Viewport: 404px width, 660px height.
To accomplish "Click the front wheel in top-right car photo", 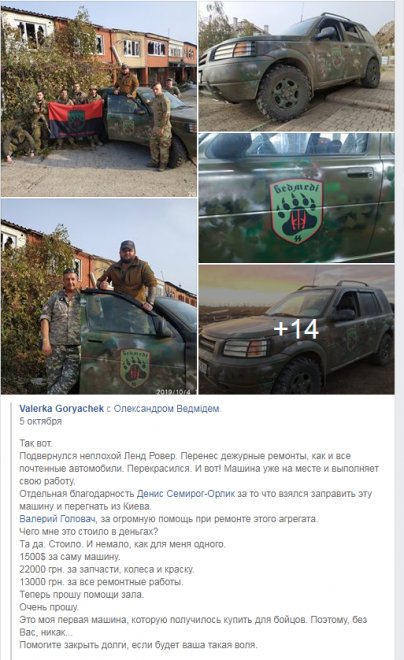I will (x=284, y=92).
